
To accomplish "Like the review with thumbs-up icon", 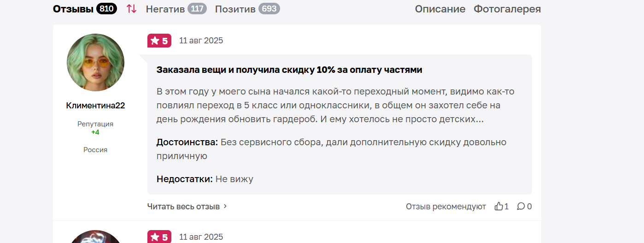I will point(498,206).
